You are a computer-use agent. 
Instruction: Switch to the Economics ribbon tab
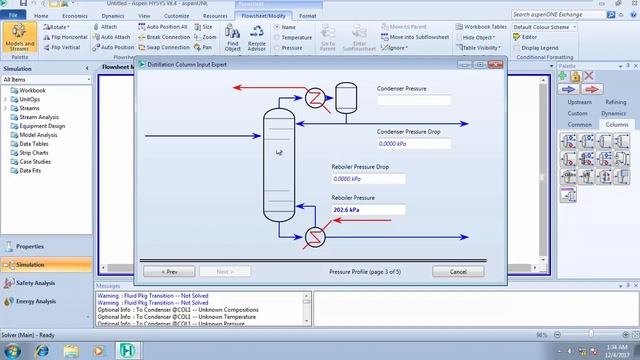[x=75, y=16]
